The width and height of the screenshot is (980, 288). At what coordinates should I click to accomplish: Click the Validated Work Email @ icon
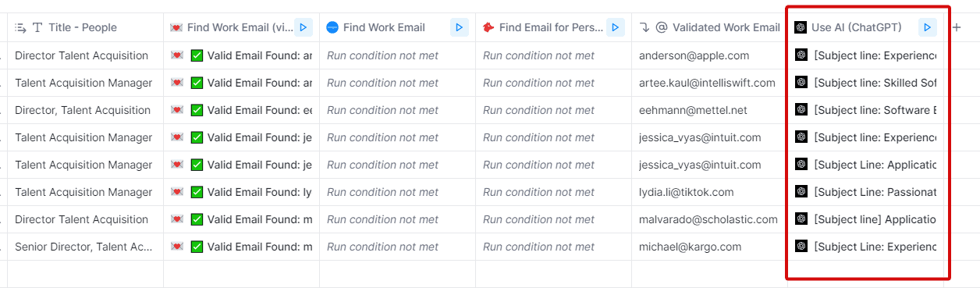tap(662, 27)
